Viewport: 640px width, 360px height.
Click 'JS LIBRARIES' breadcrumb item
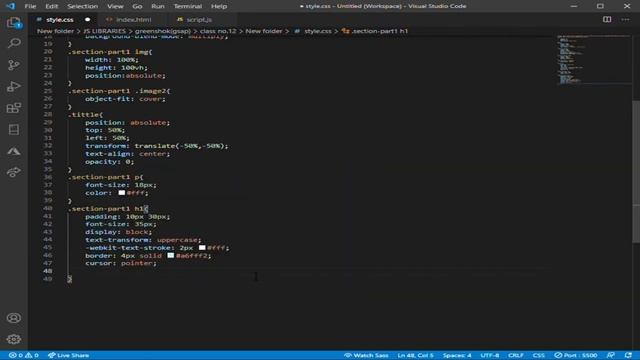pos(104,31)
